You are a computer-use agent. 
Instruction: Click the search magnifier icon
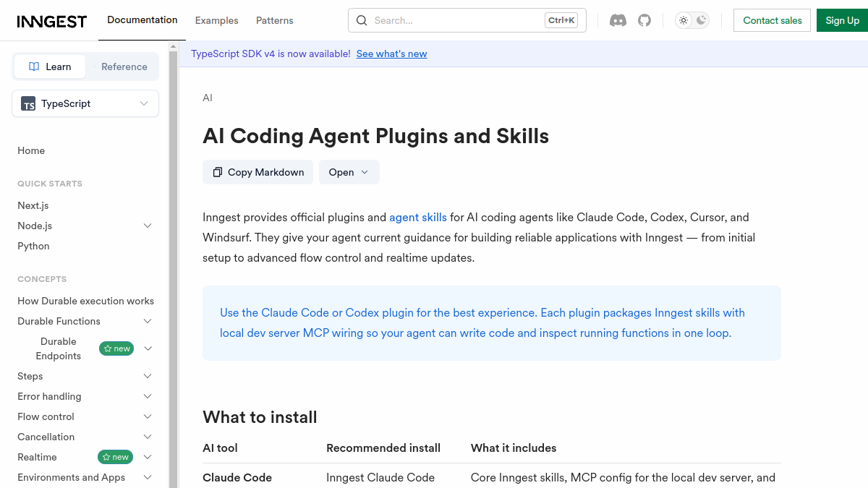point(362,20)
